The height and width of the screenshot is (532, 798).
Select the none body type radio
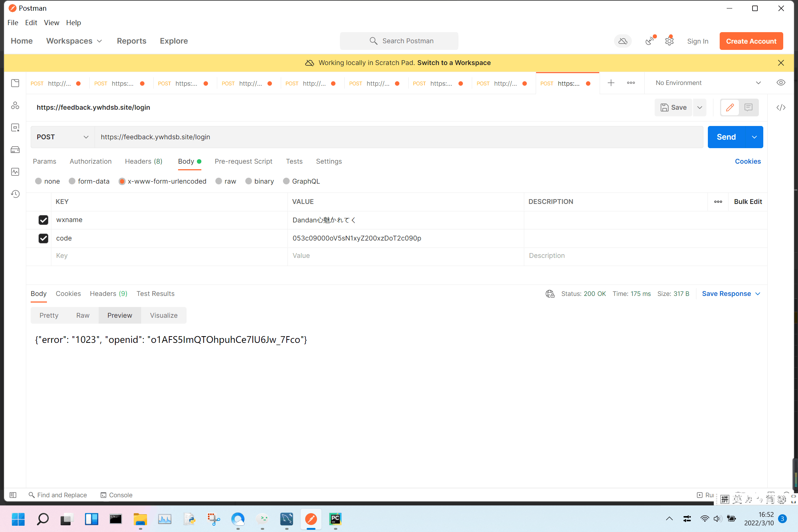38,181
